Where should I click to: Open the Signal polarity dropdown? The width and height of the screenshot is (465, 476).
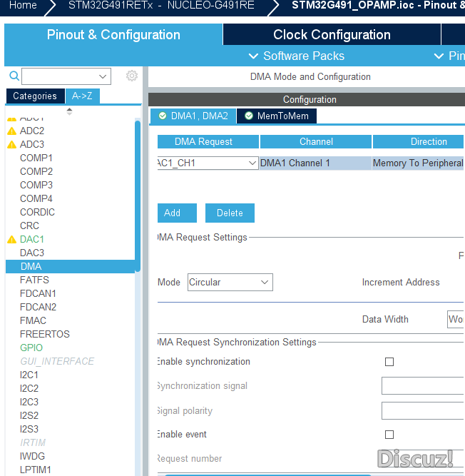click(423, 411)
